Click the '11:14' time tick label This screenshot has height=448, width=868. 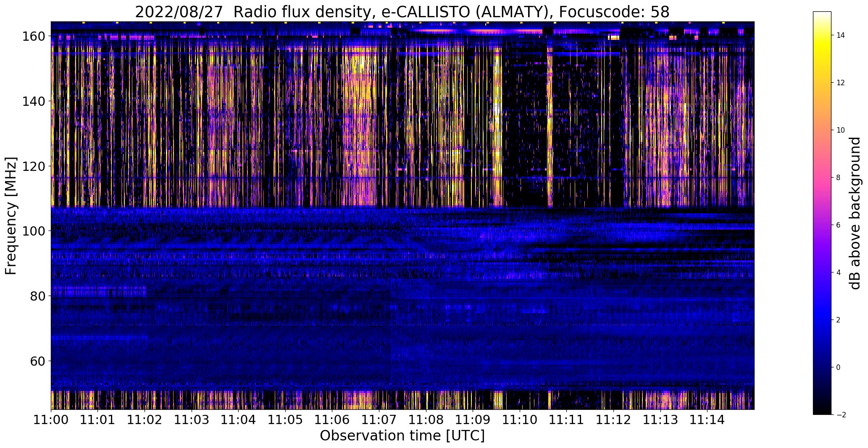click(x=707, y=419)
